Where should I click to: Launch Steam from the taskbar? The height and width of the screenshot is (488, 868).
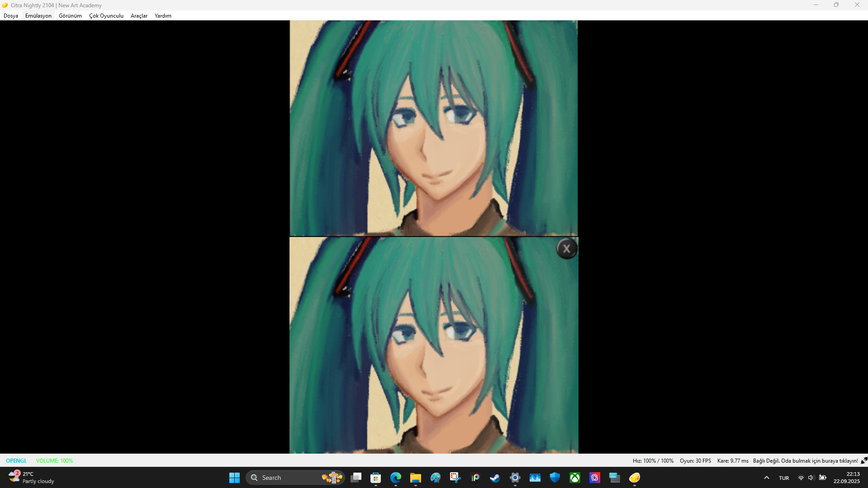pos(495,478)
